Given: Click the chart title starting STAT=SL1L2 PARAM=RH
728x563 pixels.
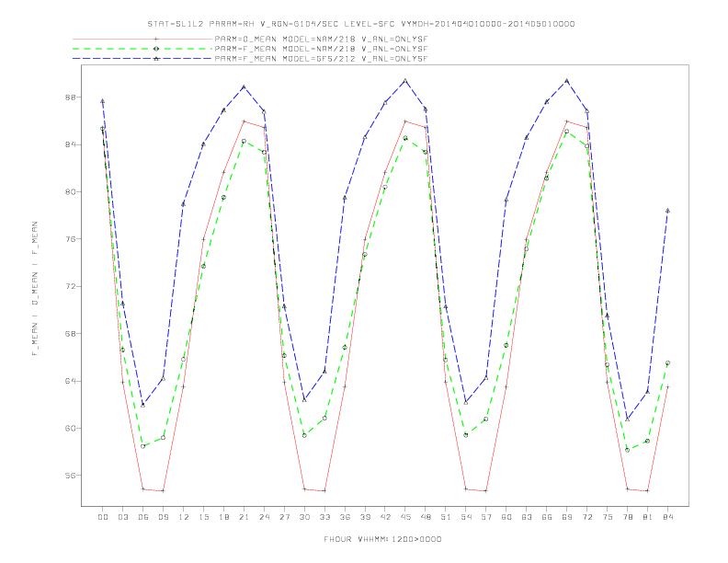Looking at the screenshot, I should pyautogui.click(x=361, y=24).
